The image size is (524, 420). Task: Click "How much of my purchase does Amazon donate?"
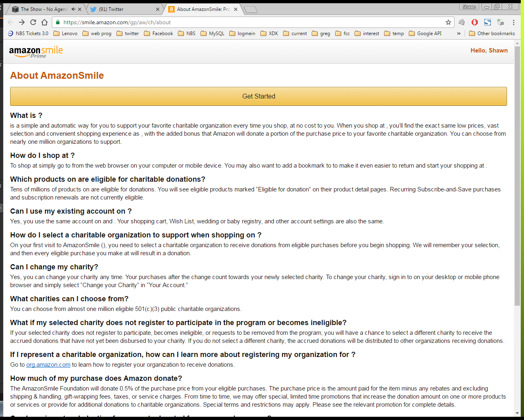[x=96, y=378]
